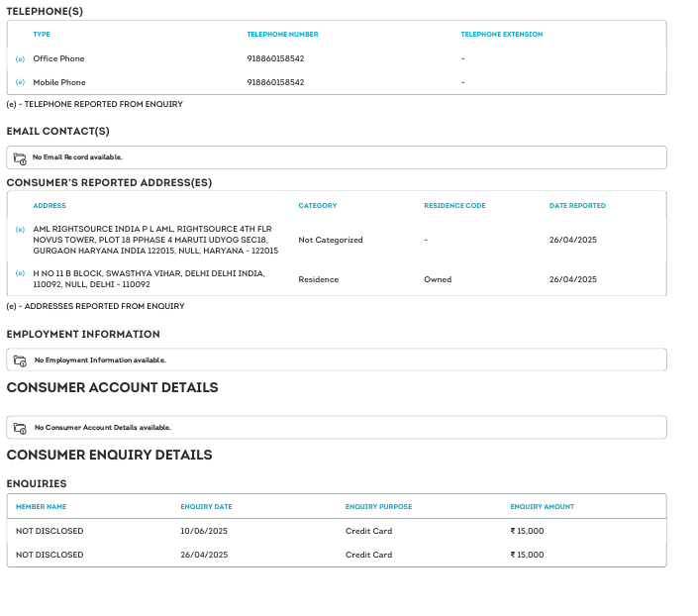698x616 pixels.
Task: Click the Not Categorized category cell
Action: click(x=331, y=240)
